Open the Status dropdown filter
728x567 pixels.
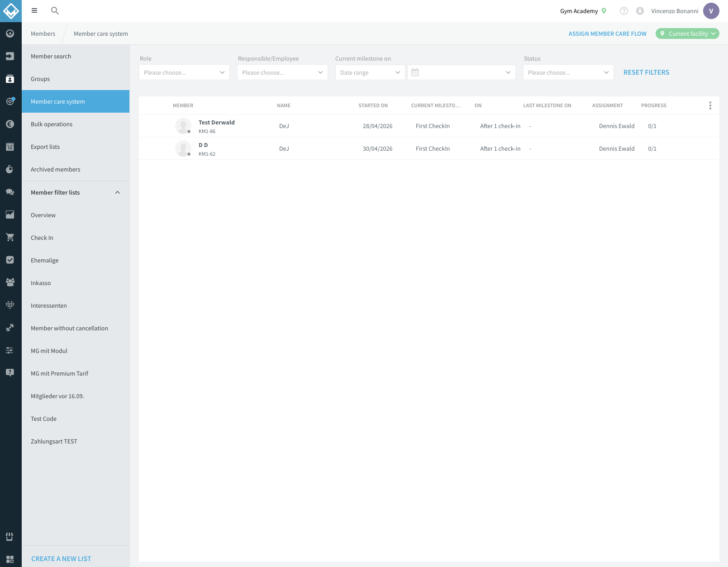click(568, 72)
